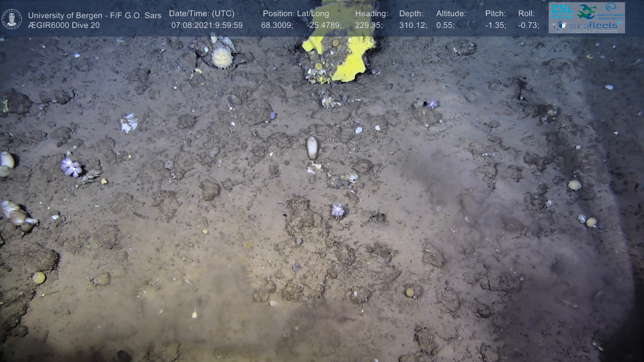Click the Depth value 310.12
This screenshot has width=644, height=362.
(x=413, y=25)
